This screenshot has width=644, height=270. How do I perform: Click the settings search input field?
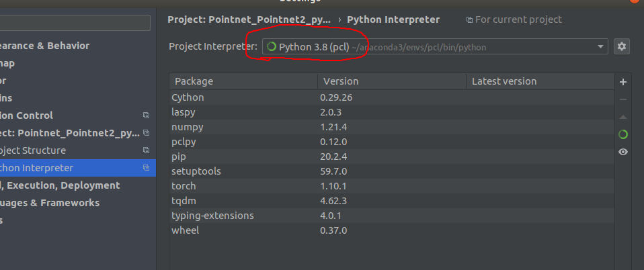coord(74,23)
